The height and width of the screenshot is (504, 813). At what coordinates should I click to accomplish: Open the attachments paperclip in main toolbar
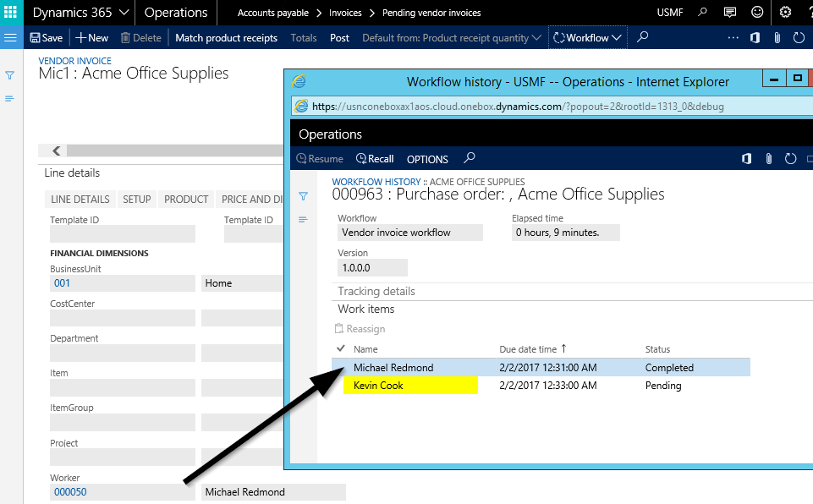point(776,38)
